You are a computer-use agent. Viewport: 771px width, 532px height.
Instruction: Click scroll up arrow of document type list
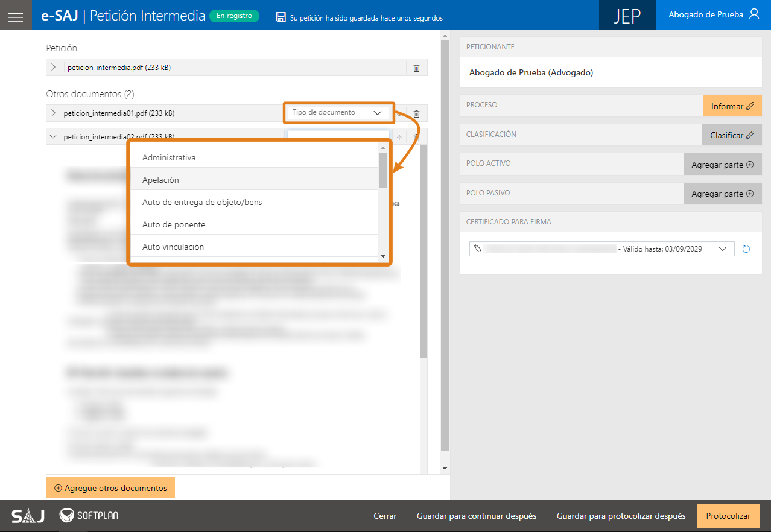pyautogui.click(x=383, y=148)
